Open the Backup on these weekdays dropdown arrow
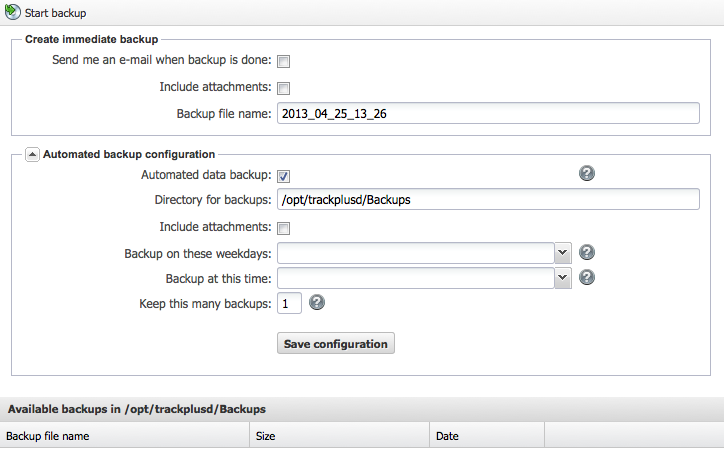Image resolution: width=724 pixels, height=463 pixels. pos(563,252)
